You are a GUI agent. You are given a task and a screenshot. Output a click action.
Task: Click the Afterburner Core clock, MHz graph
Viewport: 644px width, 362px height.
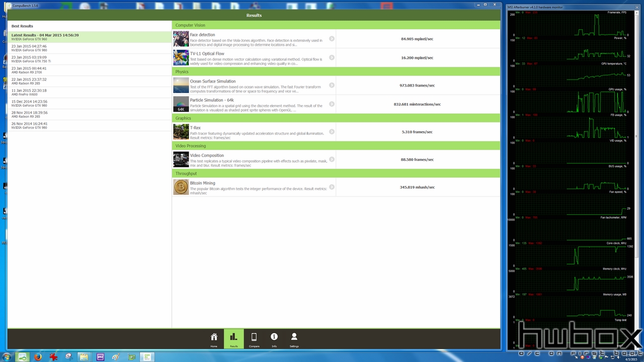tap(571, 255)
